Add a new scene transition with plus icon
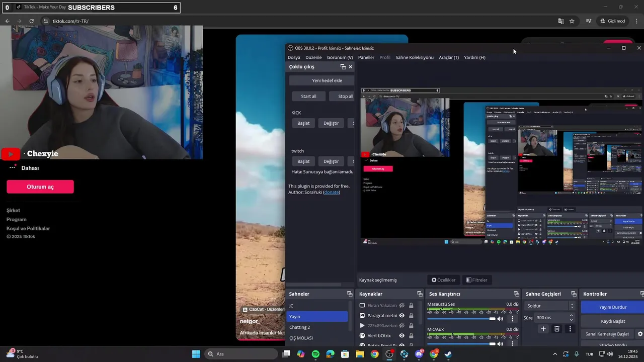The width and height of the screenshot is (644, 362). click(x=543, y=329)
